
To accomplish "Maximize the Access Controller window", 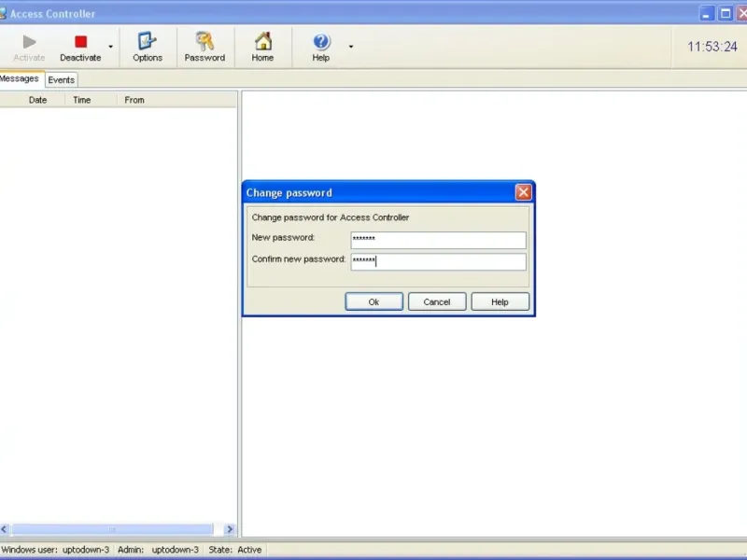I will [x=726, y=13].
